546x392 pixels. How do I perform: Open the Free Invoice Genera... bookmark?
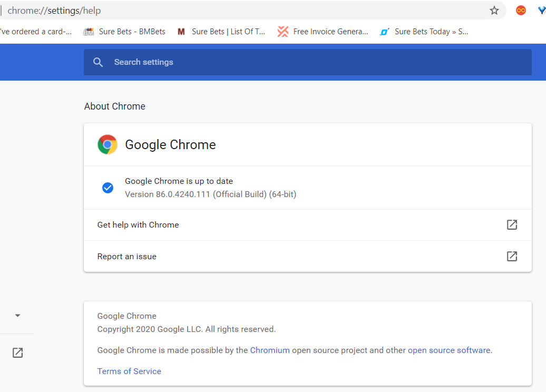click(x=323, y=32)
